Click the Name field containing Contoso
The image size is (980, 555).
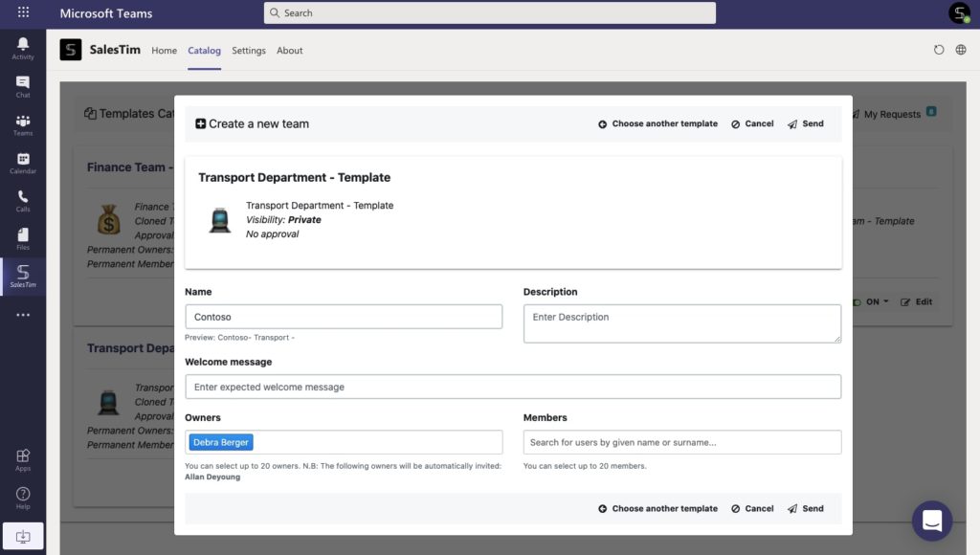tap(344, 317)
